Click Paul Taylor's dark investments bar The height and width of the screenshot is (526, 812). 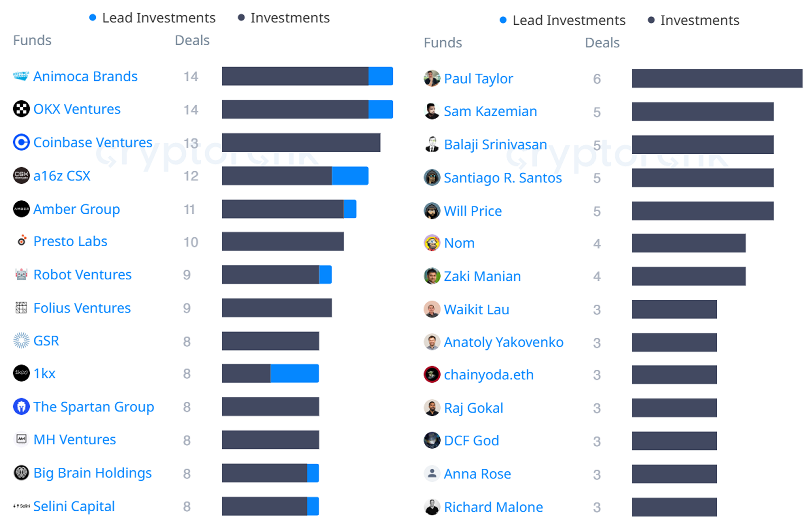point(717,78)
